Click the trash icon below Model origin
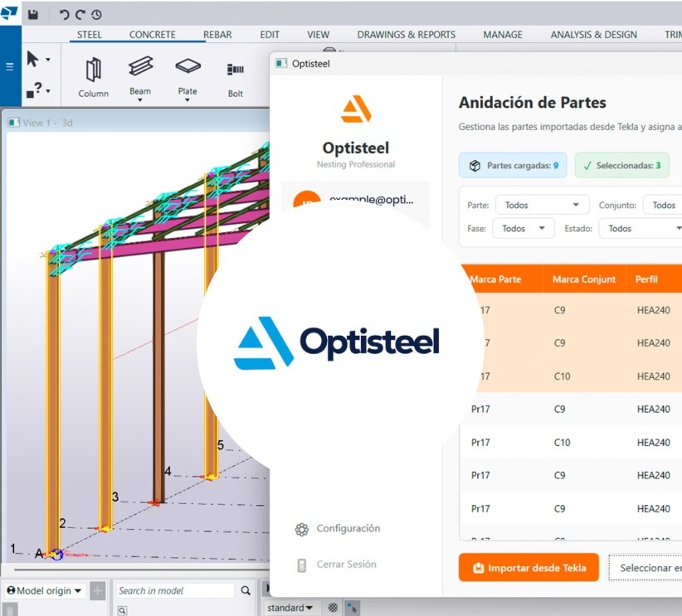This screenshot has height=616, width=682. click(11, 609)
